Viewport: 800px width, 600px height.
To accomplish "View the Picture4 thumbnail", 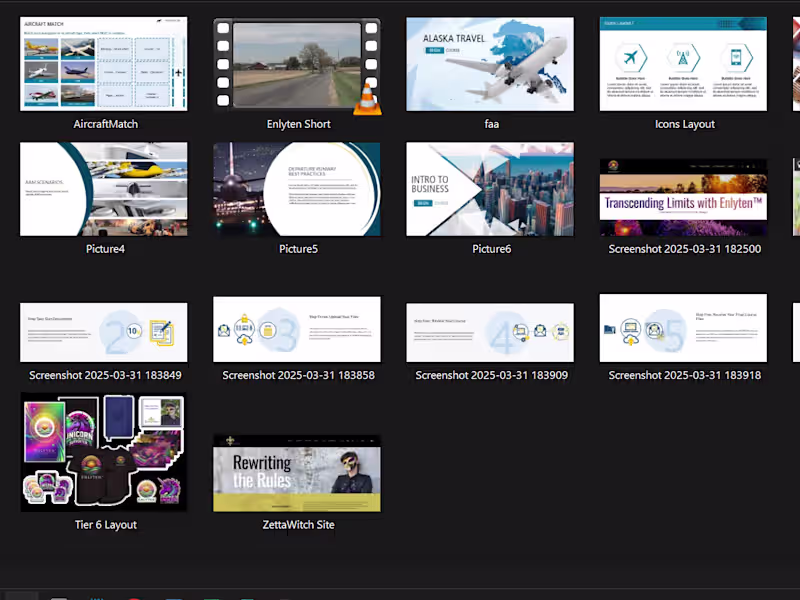I will pos(104,188).
